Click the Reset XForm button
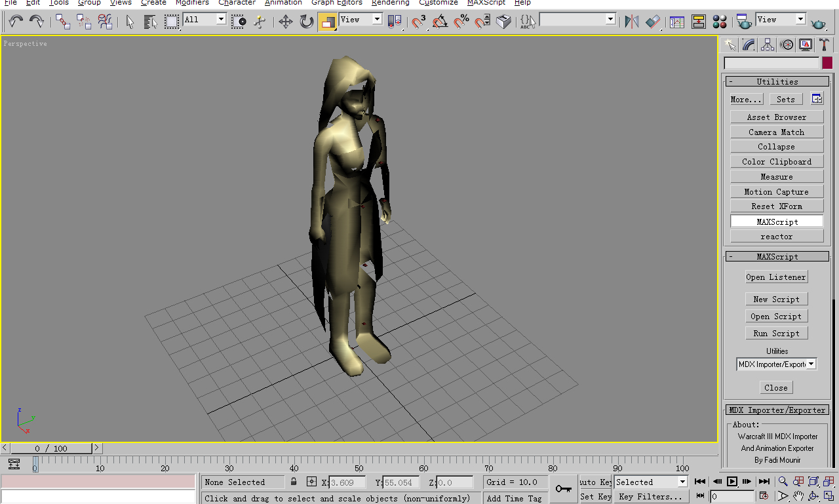Image resolution: width=839 pixels, height=504 pixels. [x=777, y=206]
